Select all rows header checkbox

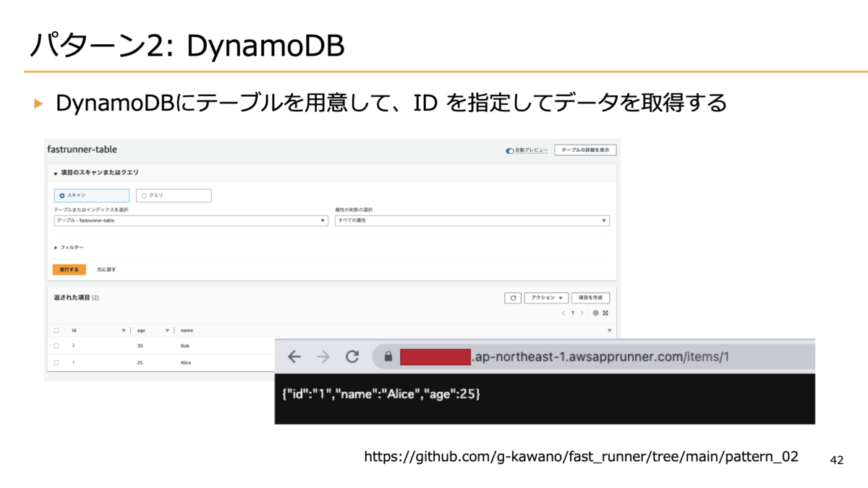[56, 330]
